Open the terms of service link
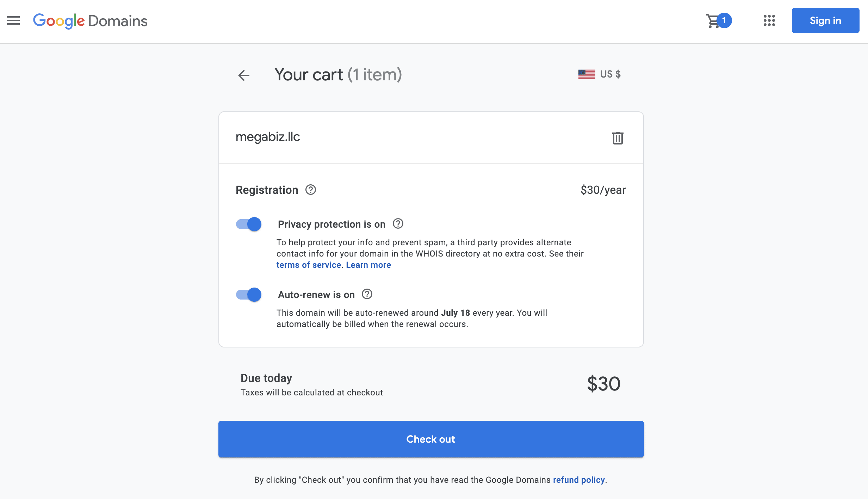Screen dimensions: 868x499 309,265
